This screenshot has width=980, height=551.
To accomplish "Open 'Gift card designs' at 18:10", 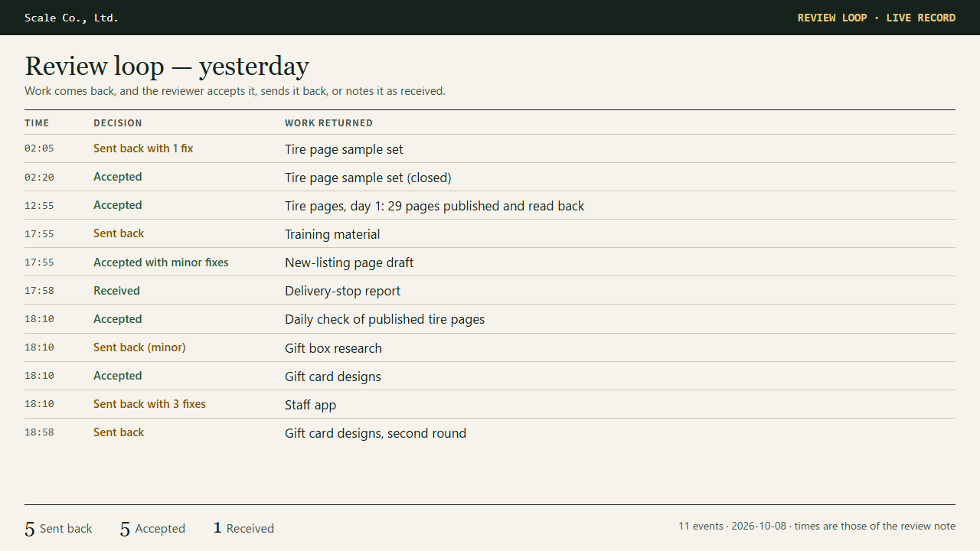I will 333,377.
